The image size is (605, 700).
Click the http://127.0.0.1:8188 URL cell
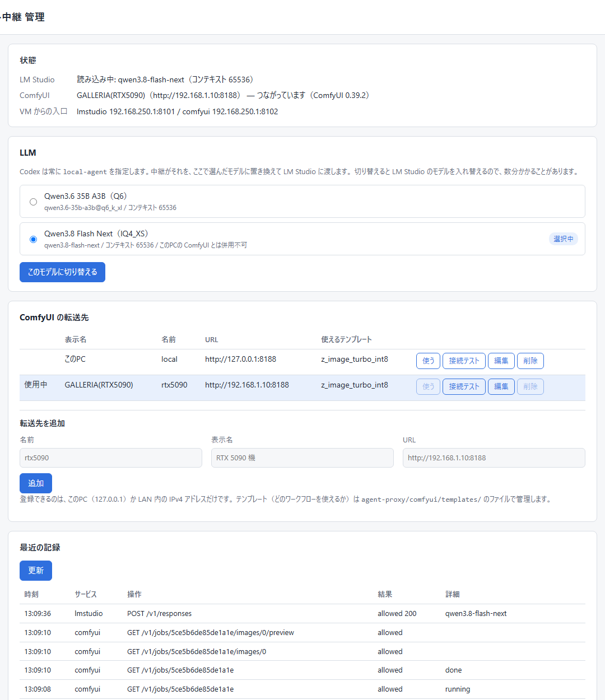[x=240, y=359]
